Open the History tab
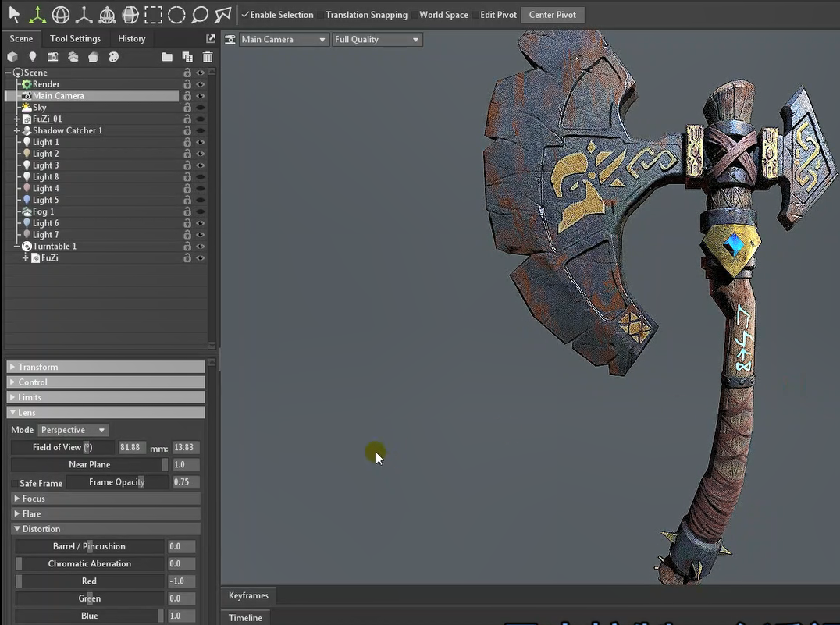The image size is (840, 625). click(131, 38)
